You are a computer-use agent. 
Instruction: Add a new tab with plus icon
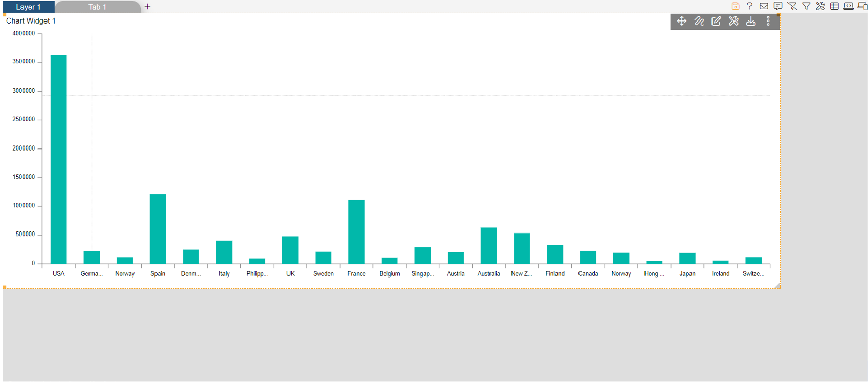147,7
